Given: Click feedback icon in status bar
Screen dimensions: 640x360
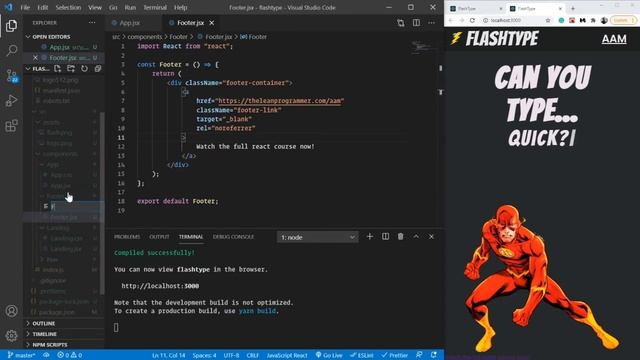Looking at the screenshot, I should tap(419, 355).
